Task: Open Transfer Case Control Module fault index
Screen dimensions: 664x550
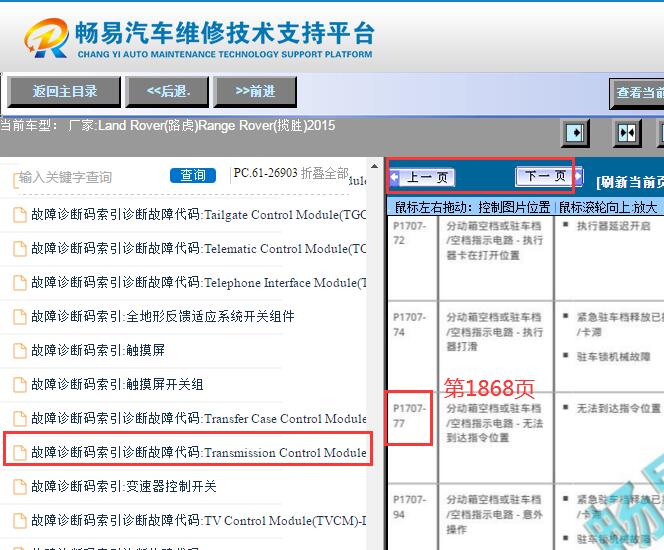Action: [x=198, y=418]
